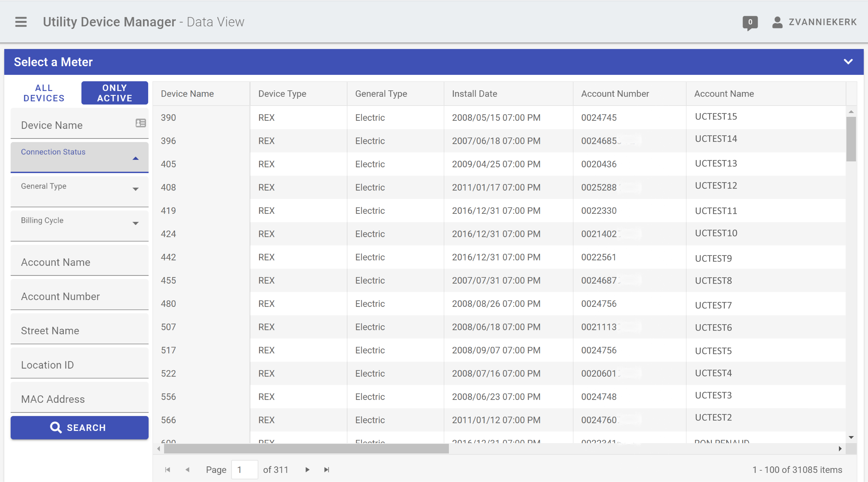Sort the table by Install Date column

(x=475, y=94)
